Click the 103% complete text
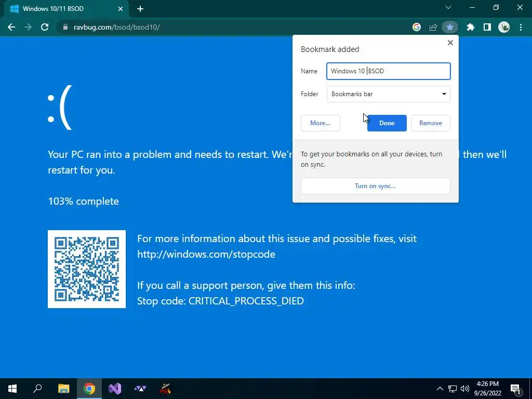Viewport: 532px width, 399px height. [x=84, y=201]
